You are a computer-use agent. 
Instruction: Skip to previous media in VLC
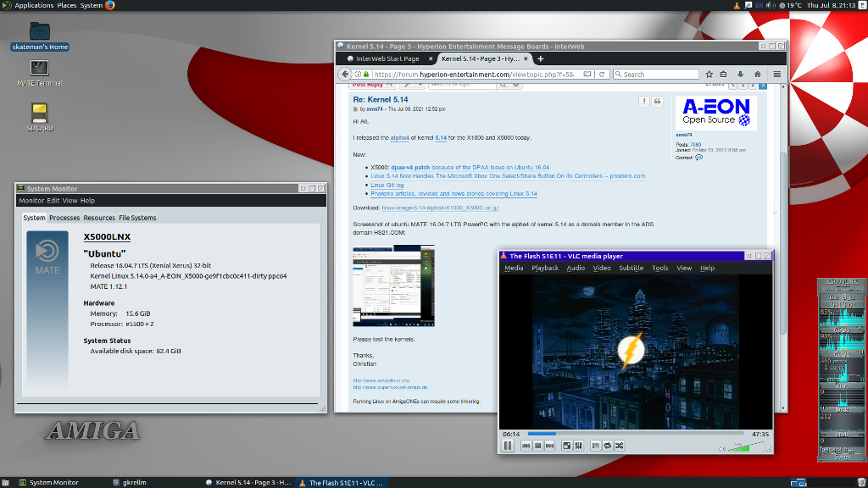tap(526, 446)
